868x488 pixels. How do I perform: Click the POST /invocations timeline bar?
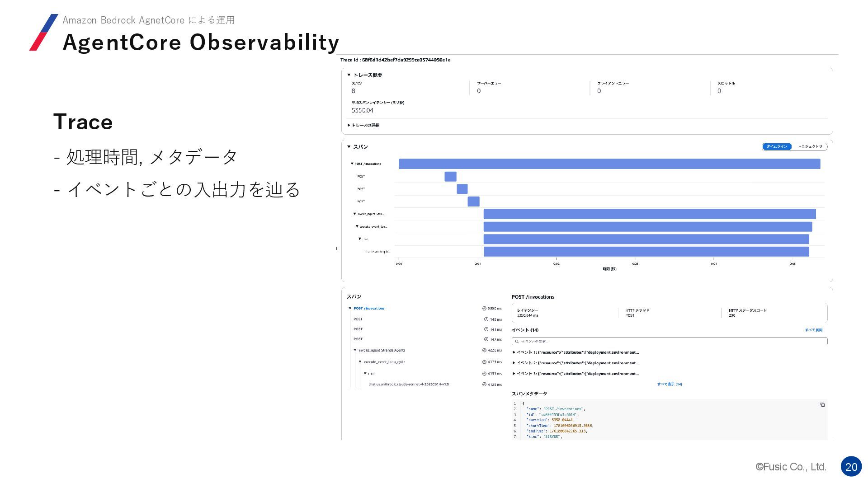pos(609,164)
